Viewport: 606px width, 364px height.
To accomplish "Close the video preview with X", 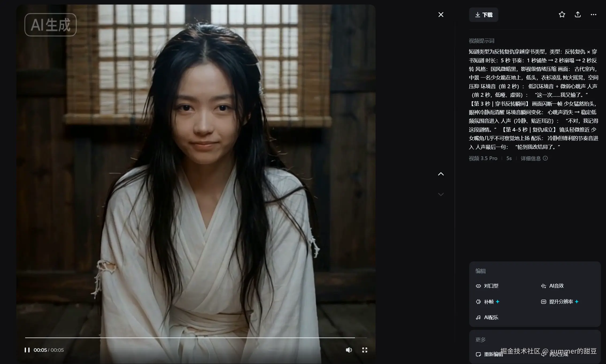I will (x=441, y=15).
